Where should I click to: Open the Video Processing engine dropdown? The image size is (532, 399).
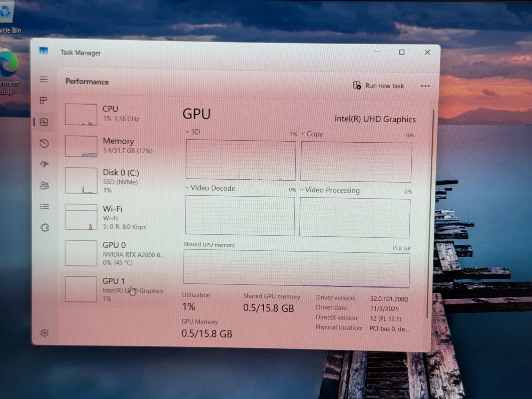point(302,190)
